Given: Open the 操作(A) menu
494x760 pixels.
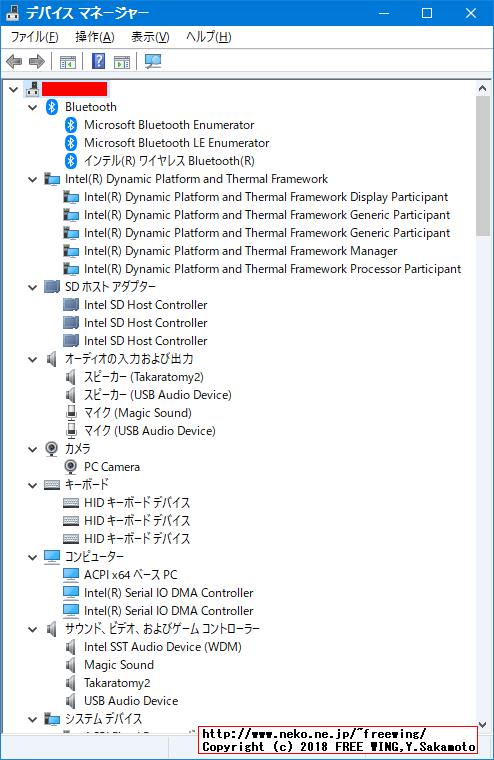Looking at the screenshot, I should coord(95,37).
